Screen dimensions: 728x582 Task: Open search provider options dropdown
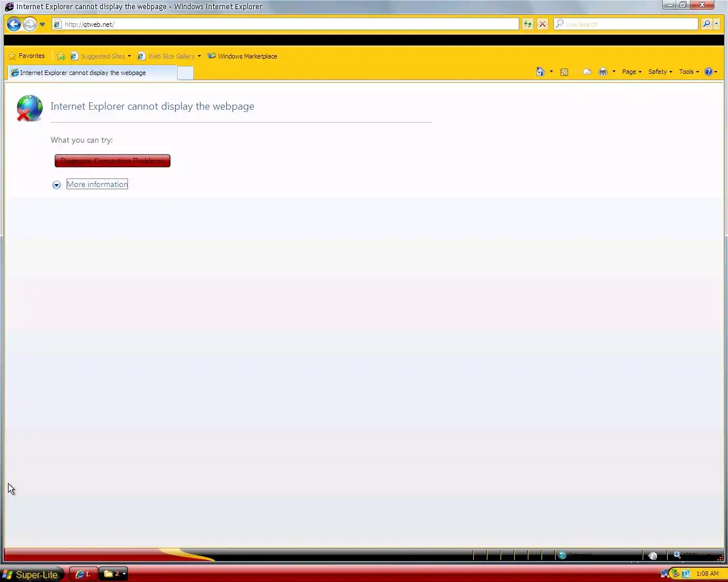click(x=717, y=24)
